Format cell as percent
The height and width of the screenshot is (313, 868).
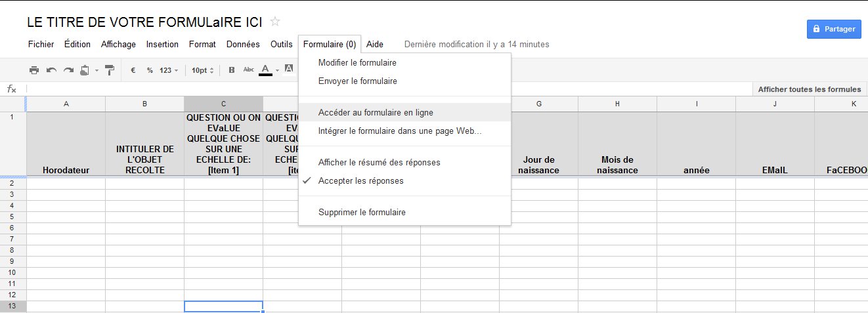point(150,70)
